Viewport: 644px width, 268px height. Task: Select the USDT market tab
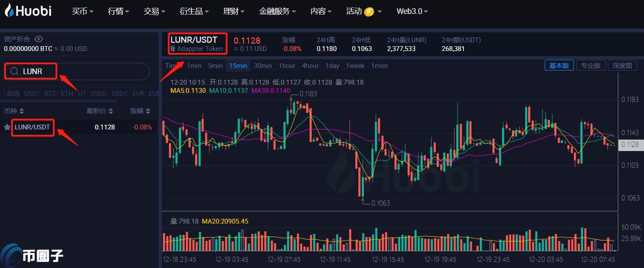pos(32,93)
